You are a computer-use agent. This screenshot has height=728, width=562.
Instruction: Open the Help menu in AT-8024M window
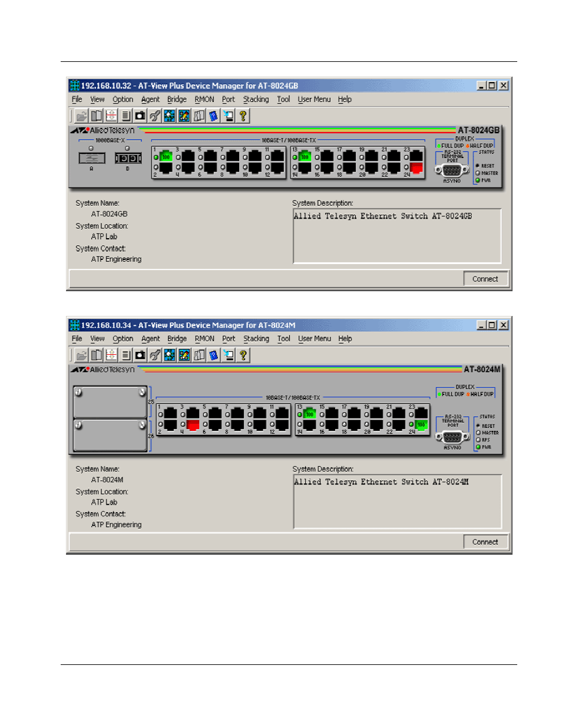coord(345,339)
